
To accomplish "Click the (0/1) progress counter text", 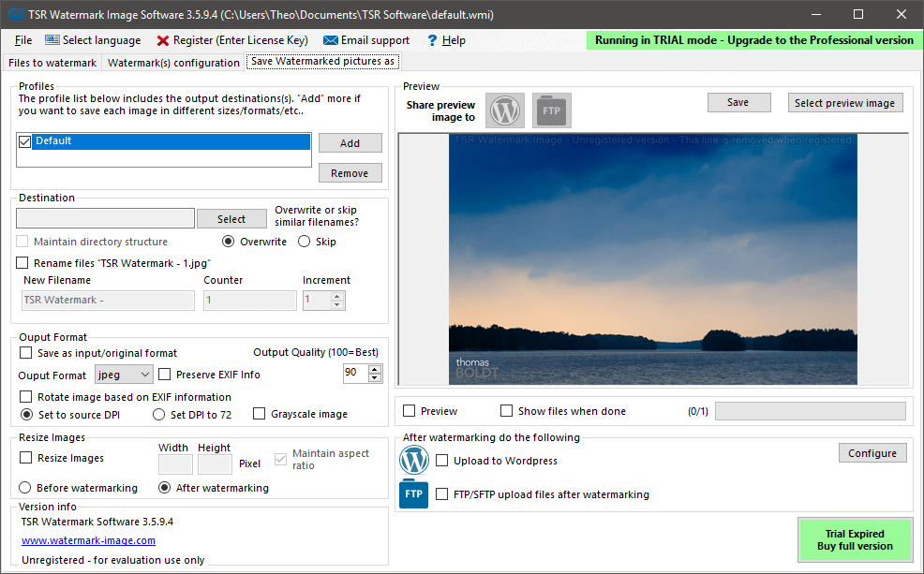I will [698, 411].
